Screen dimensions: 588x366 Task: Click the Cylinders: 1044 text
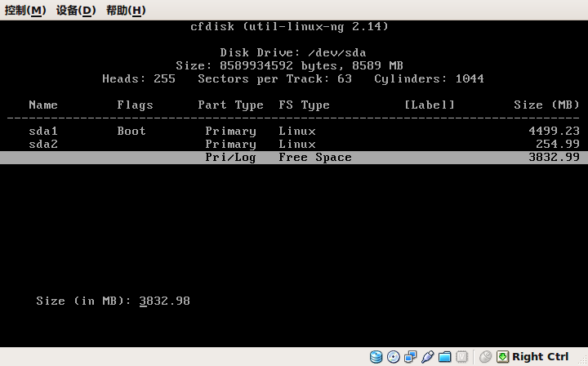click(x=429, y=78)
